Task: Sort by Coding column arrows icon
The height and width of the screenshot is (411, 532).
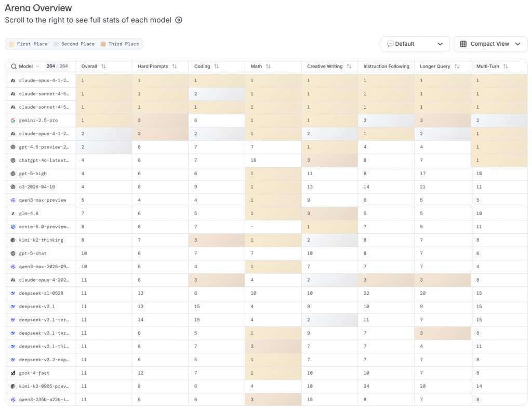Action: pos(217,67)
